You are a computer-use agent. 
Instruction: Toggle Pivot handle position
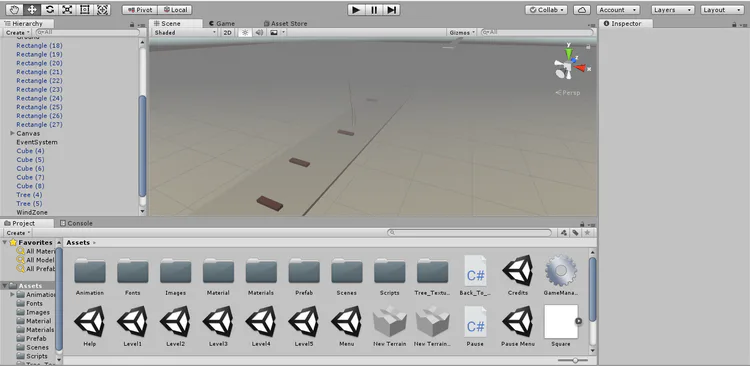pos(140,10)
